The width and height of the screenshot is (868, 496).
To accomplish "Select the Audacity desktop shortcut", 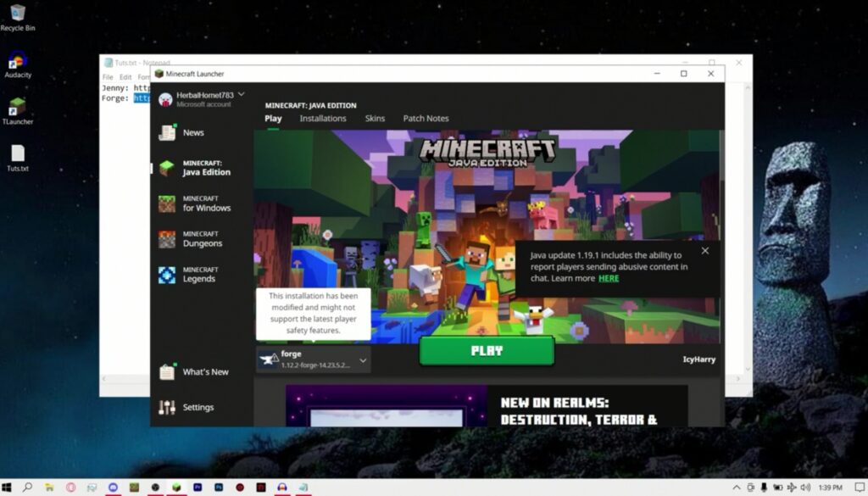I will coord(18,64).
